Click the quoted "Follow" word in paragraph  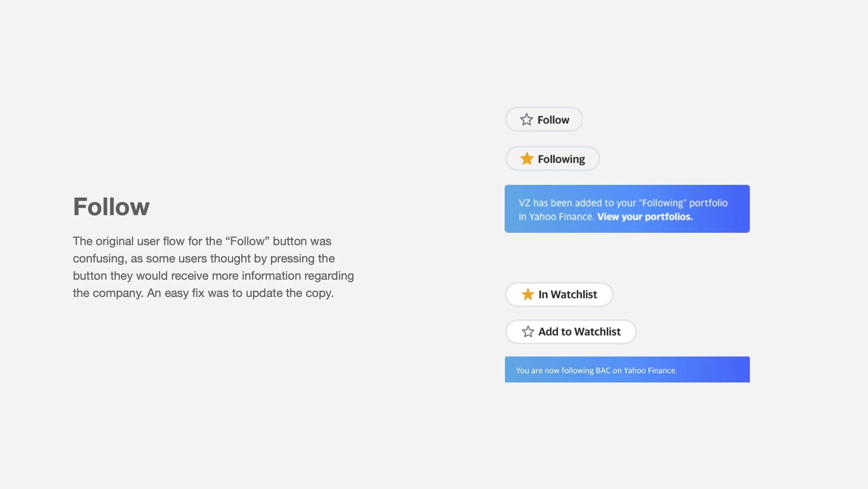247,241
